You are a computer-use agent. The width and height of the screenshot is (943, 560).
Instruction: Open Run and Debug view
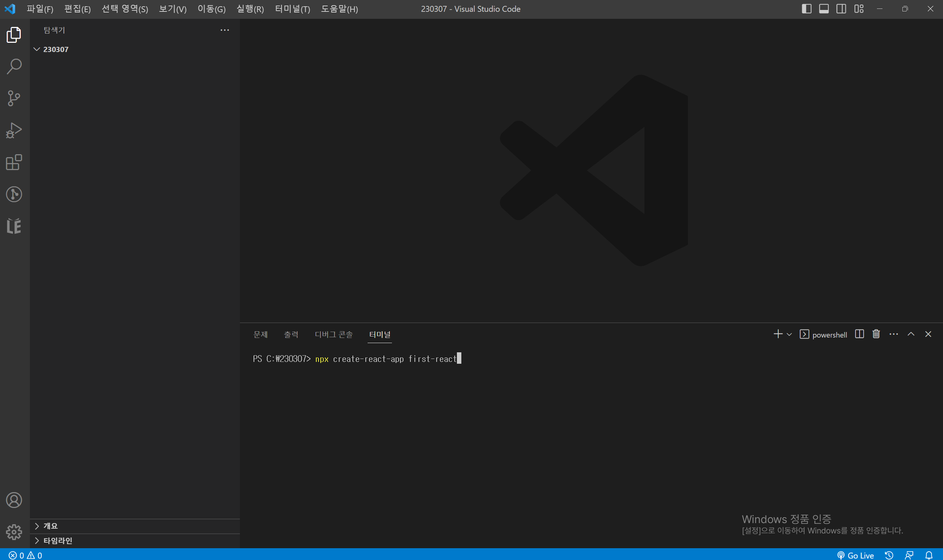pos(14,131)
